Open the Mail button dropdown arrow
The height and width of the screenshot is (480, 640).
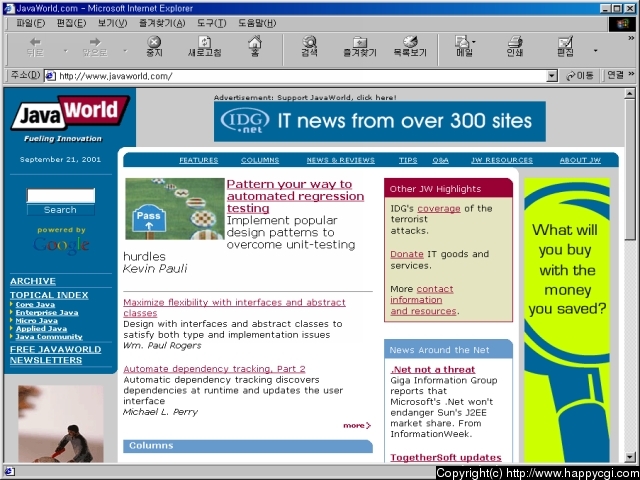pos(474,41)
